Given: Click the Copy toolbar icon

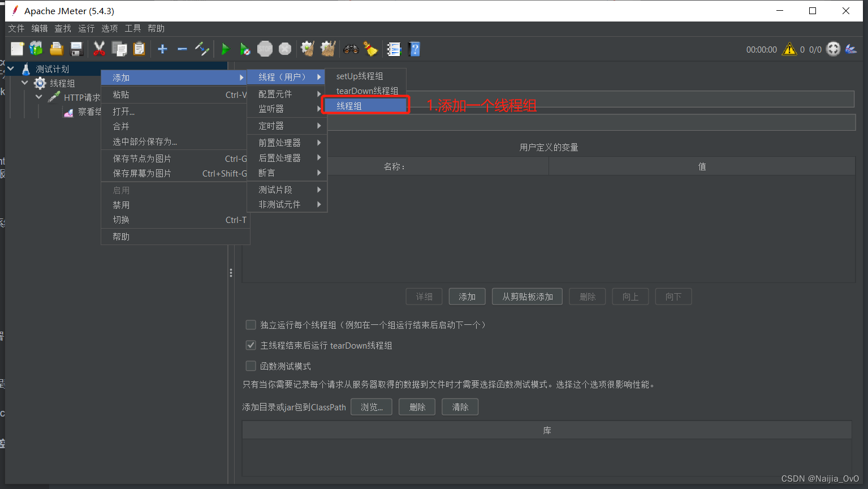Looking at the screenshot, I should pyautogui.click(x=119, y=49).
